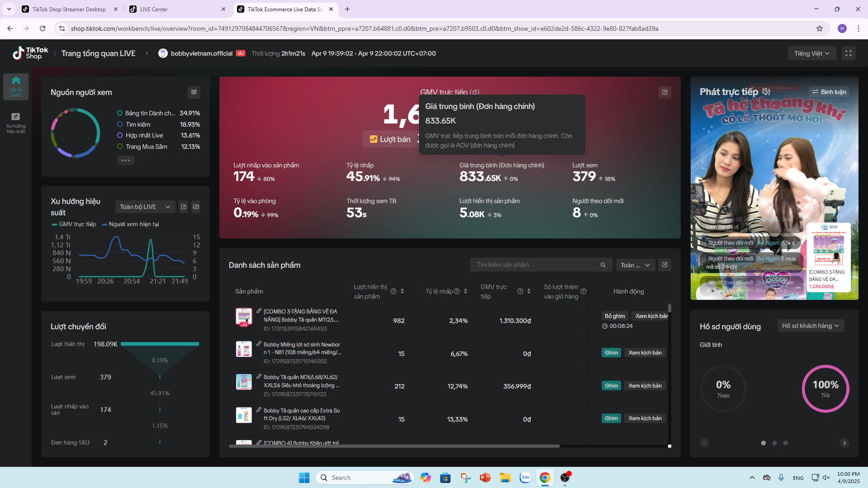Go to previous Hồ sơ người dùng slide
The width and height of the screenshot is (868, 488).
pyautogui.click(x=704, y=443)
